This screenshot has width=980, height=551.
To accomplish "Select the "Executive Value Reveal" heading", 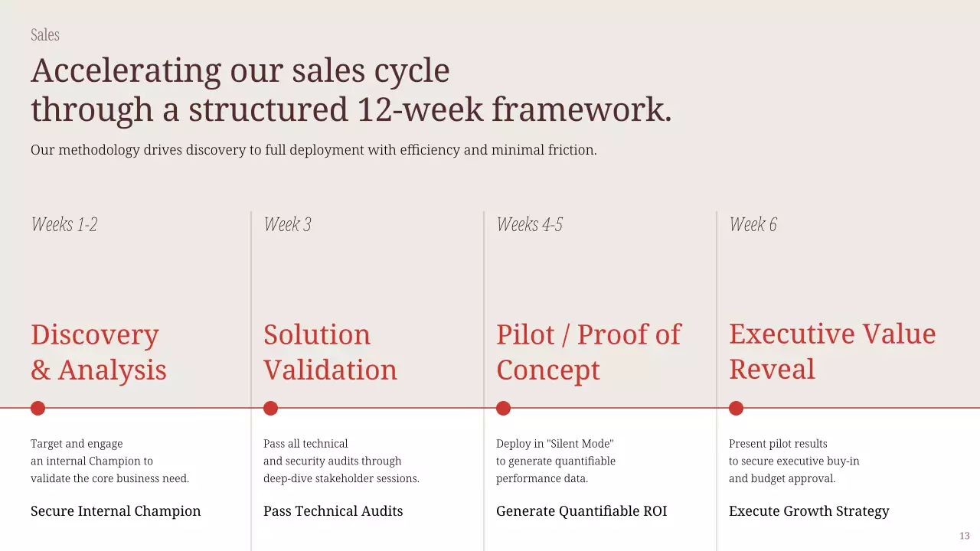I will click(x=831, y=351).
